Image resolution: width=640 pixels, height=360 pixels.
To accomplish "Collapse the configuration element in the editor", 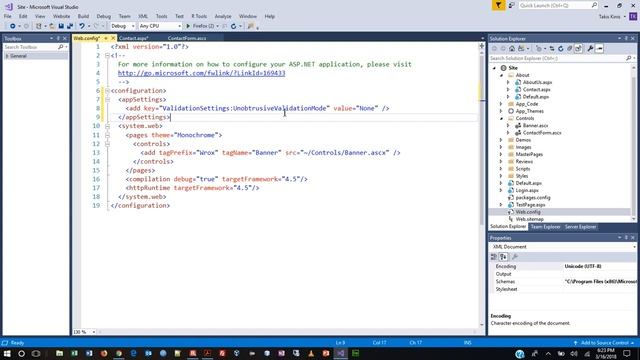I will [107, 91].
